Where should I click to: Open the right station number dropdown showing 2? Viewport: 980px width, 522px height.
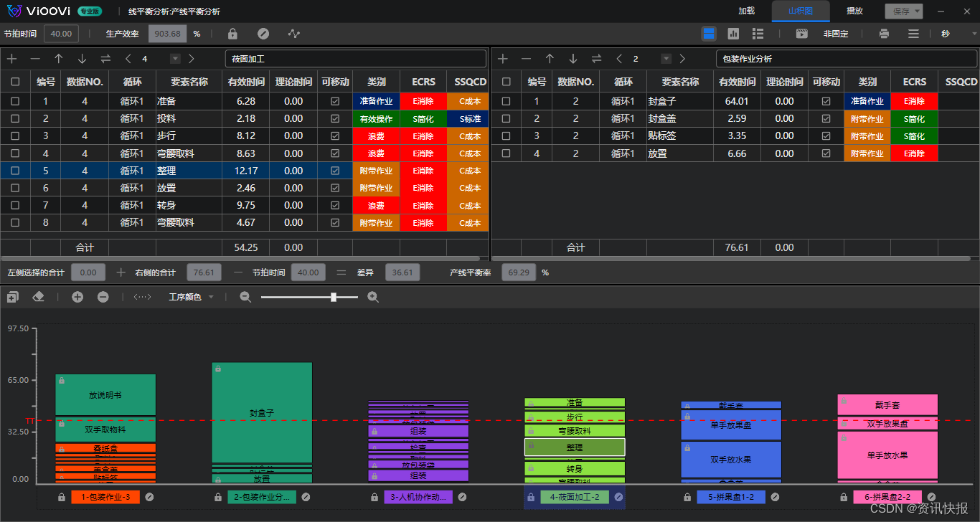coord(666,59)
